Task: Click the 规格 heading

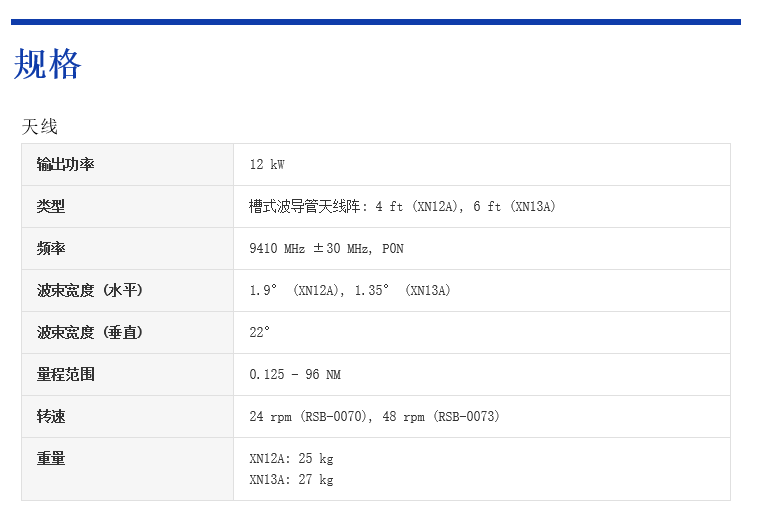Action: [47, 65]
